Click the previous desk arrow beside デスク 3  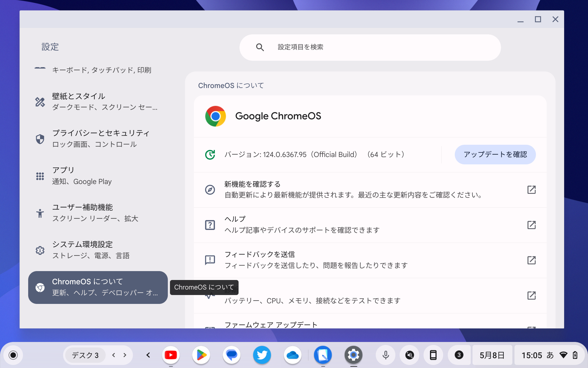point(113,355)
